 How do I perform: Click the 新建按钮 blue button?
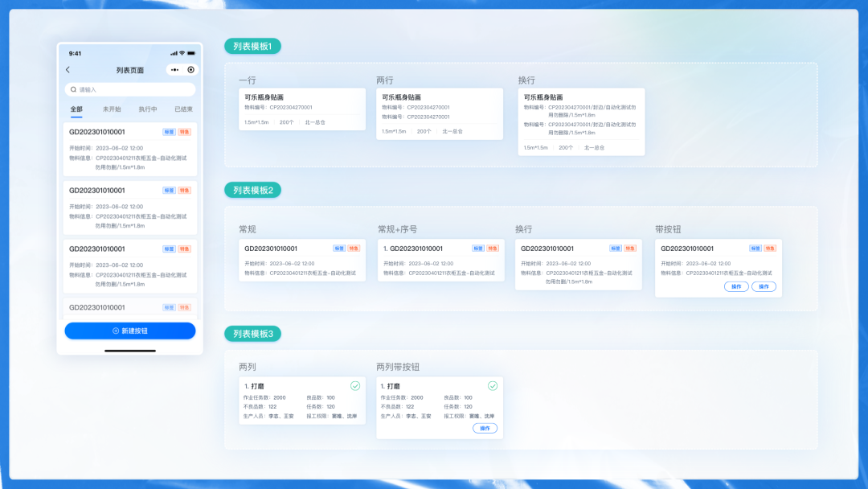point(130,331)
